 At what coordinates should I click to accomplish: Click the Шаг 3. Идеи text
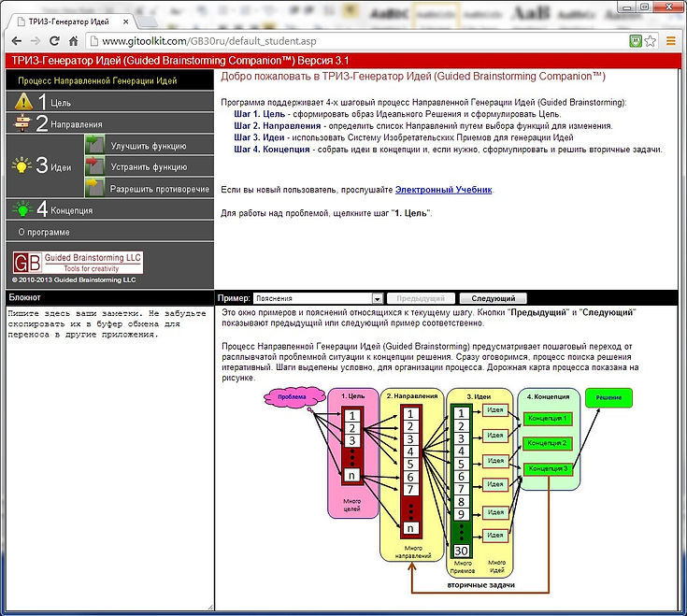[259, 137]
